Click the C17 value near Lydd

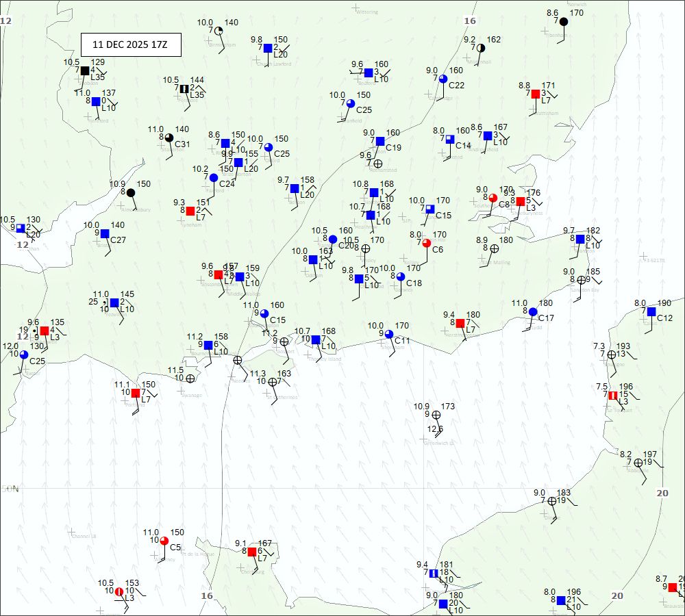(x=546, y=318)
